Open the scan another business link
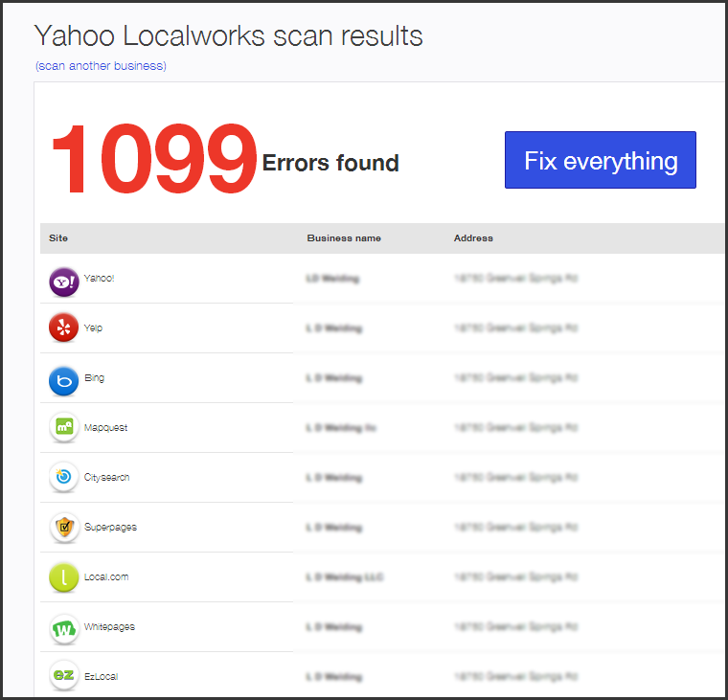Screen dimensions: 728x700 pyautogui.click(x=101, y=66)
